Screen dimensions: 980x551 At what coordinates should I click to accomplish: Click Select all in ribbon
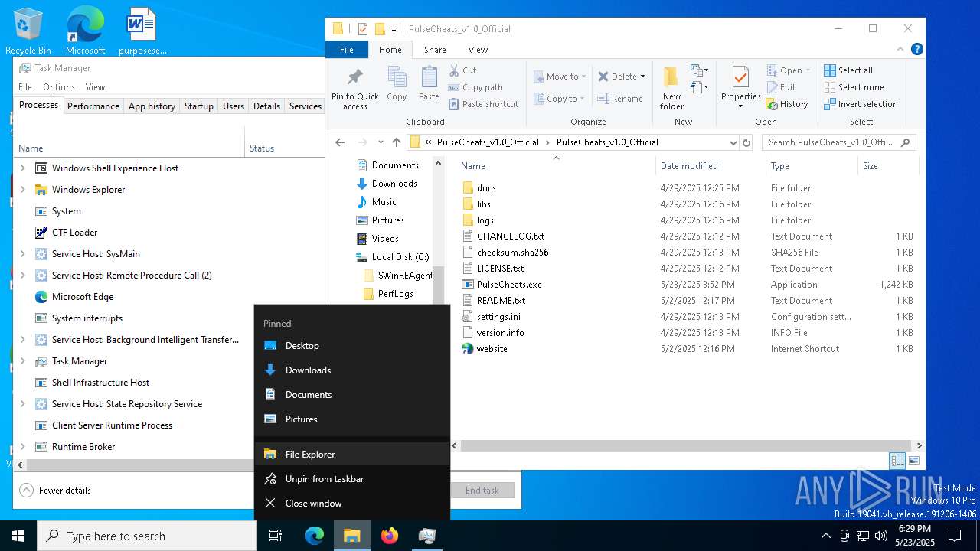[848, 70]
